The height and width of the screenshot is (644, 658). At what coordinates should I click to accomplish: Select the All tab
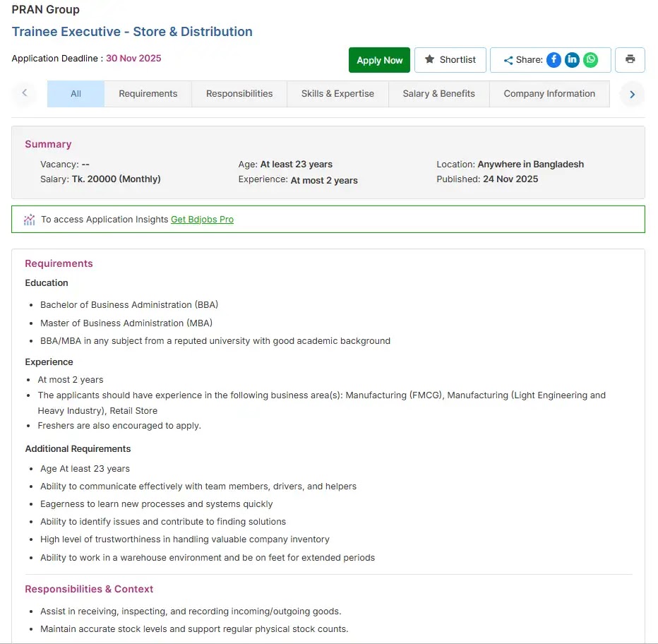pyautogui.click(x=76, y=94)
